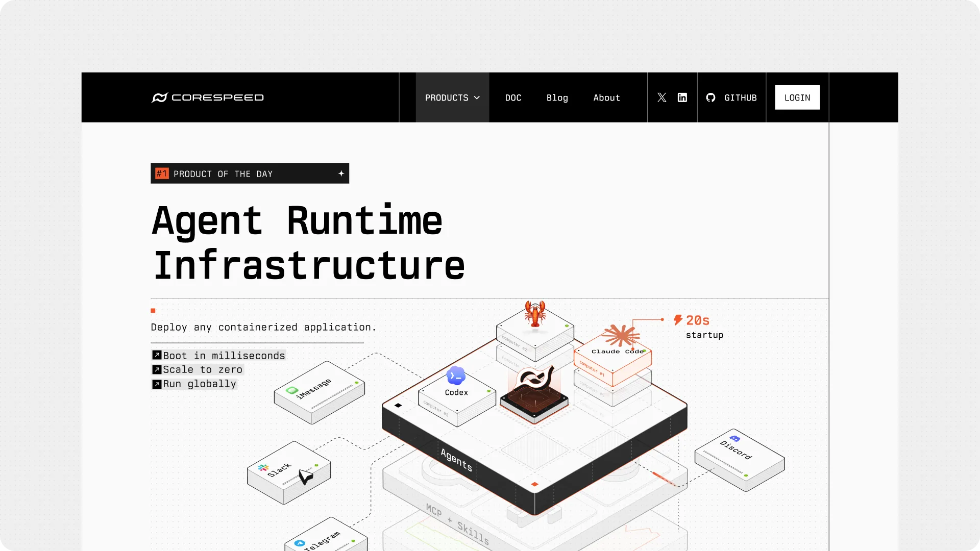The image size is (980, 551).
Task: Click the lobster icon on the top tile
Action: (535, 313)
